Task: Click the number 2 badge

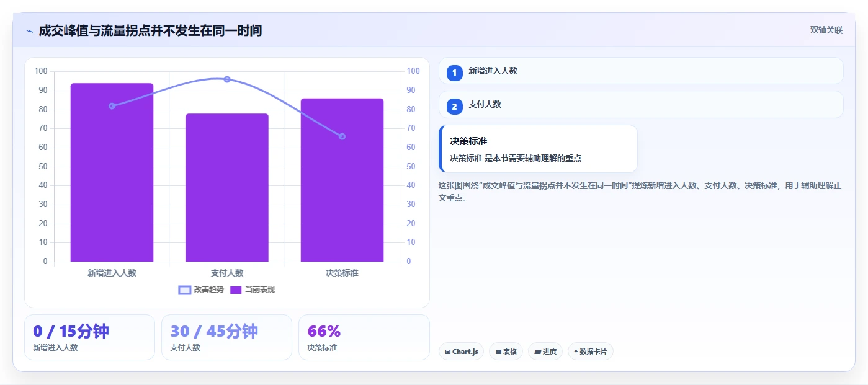Action: [454, 107]
